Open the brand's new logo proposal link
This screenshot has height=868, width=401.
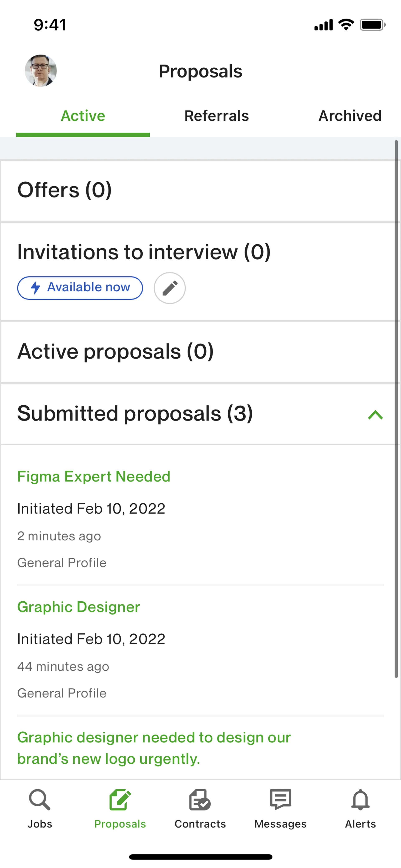click(x=154, y=748)
